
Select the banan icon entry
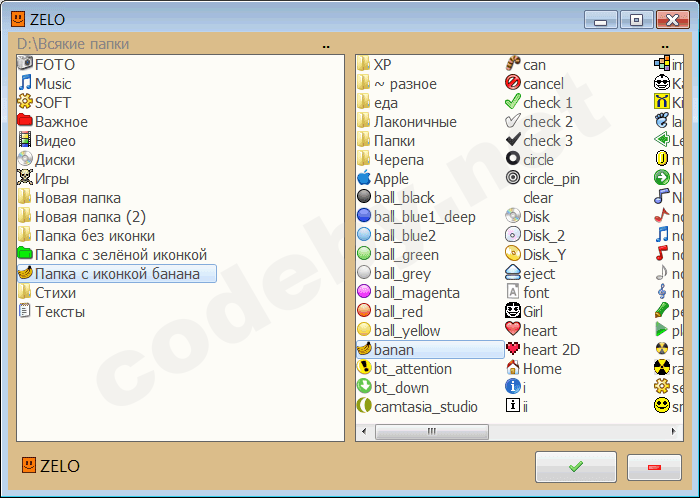click(430, 349)
